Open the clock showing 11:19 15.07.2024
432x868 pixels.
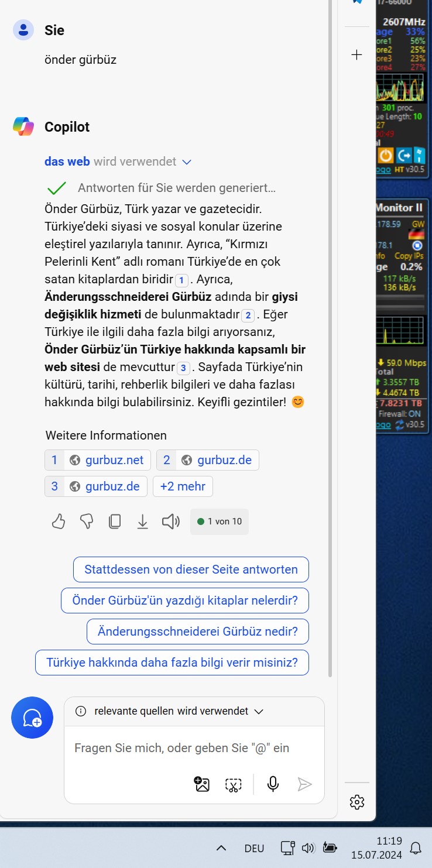(x=377, y=848)
